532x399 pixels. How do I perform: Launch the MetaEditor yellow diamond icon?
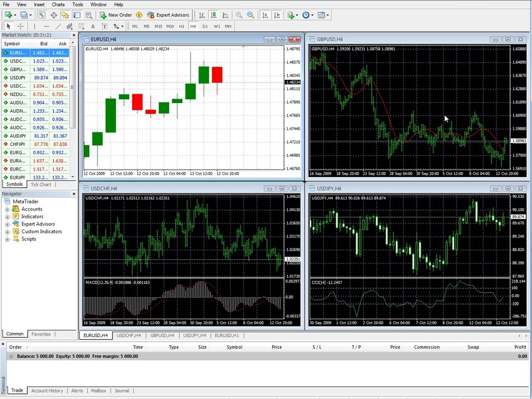pyautogui.click(x=139, y=15)
